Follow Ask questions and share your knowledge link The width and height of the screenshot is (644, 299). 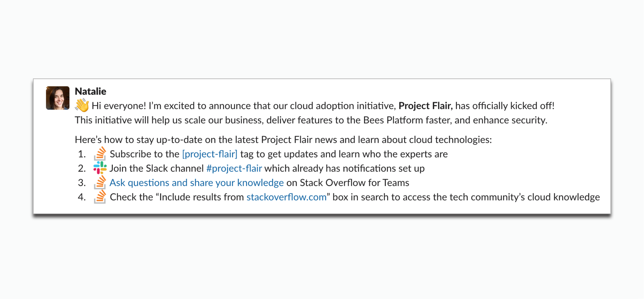[x=197, y=183]
